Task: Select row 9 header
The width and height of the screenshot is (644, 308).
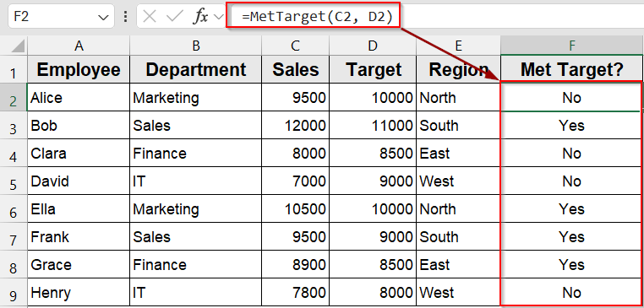Action: click(14, 293)
